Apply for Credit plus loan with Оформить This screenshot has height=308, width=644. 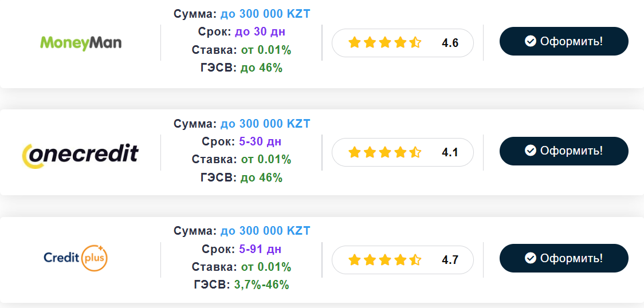pyautogui.click(x=564, y=258)
